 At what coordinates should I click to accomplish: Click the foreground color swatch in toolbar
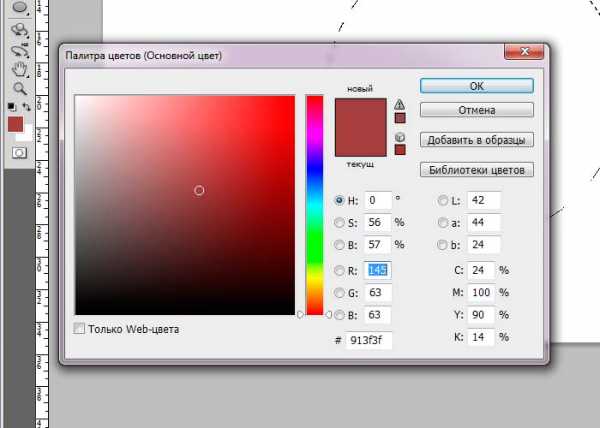[14, 123]
